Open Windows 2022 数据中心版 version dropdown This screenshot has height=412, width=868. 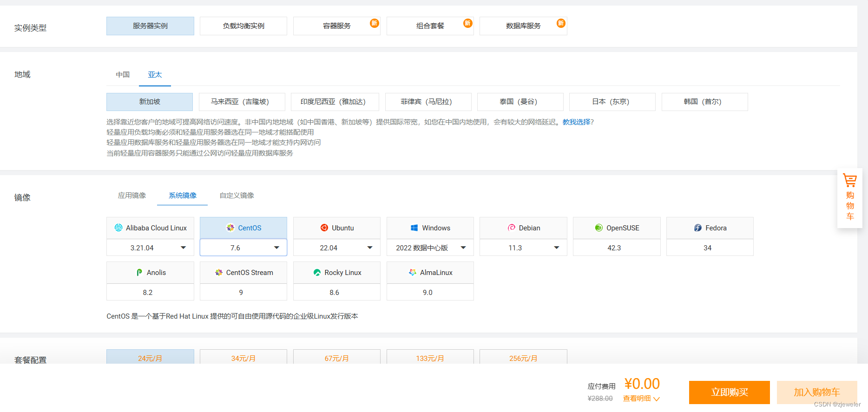click(x=430, y=248)
